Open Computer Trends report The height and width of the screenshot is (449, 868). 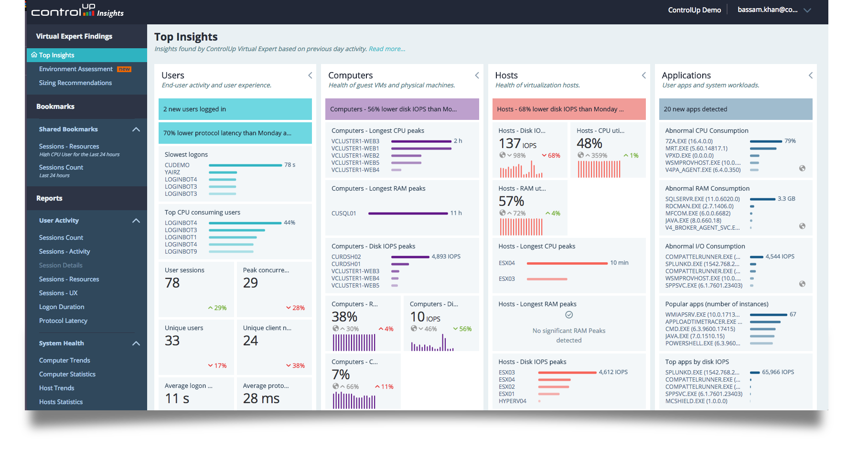[64, 361]
